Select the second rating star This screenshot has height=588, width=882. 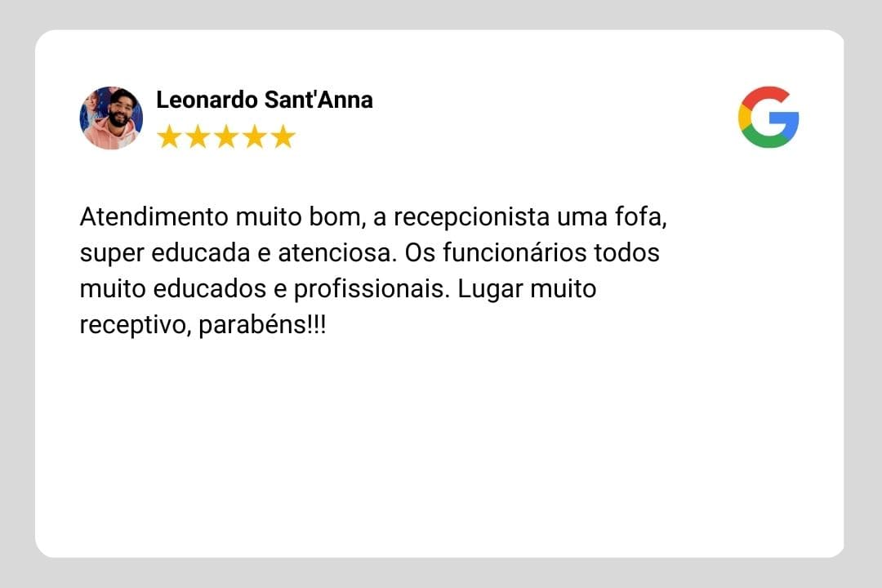tap(198, 136)
